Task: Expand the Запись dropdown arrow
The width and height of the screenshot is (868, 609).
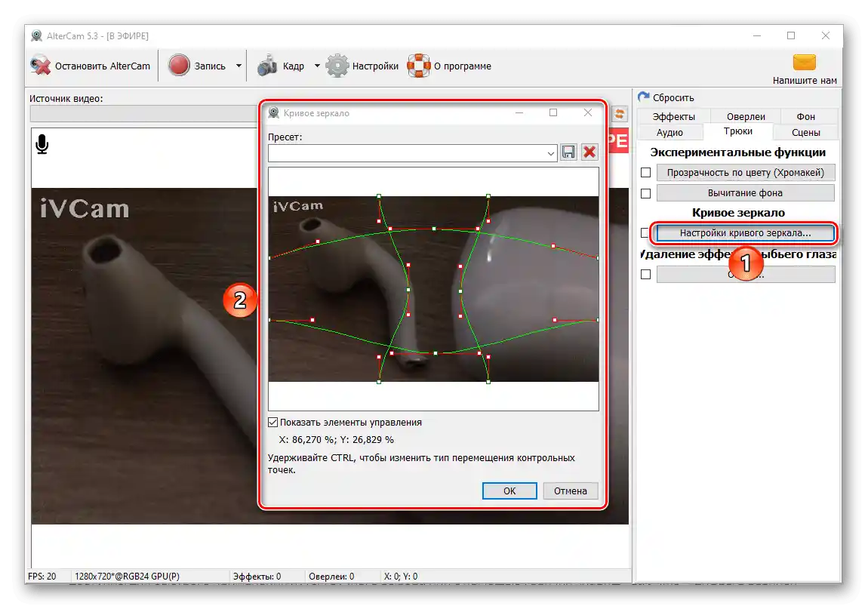Action: (239, 66)
